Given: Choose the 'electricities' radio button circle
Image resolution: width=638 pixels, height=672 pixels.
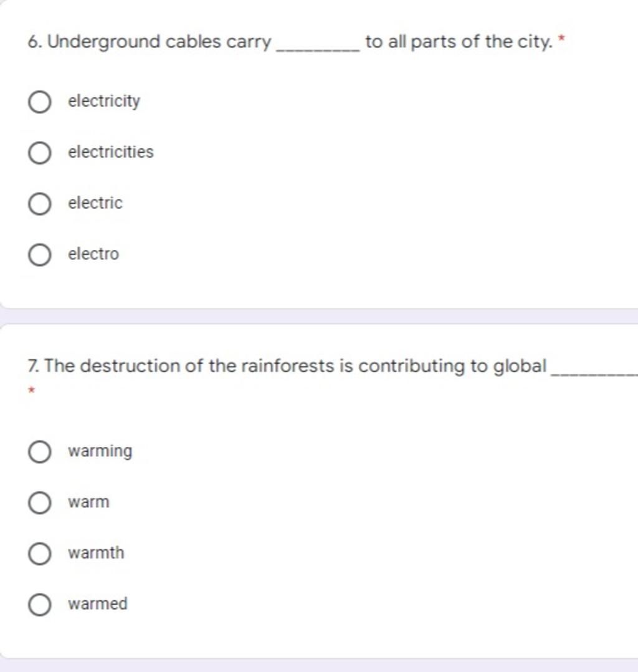Looking at the screenshot, I should (x=39, y=153).
